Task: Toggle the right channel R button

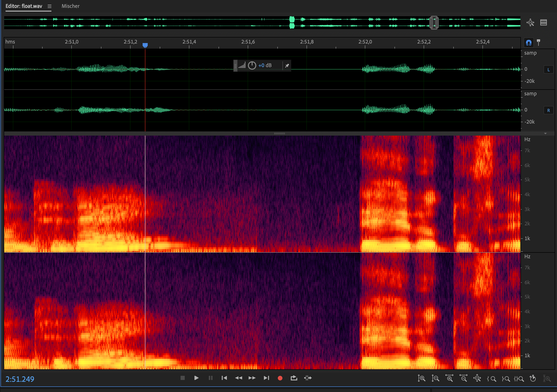Action: tap(548, 110)
